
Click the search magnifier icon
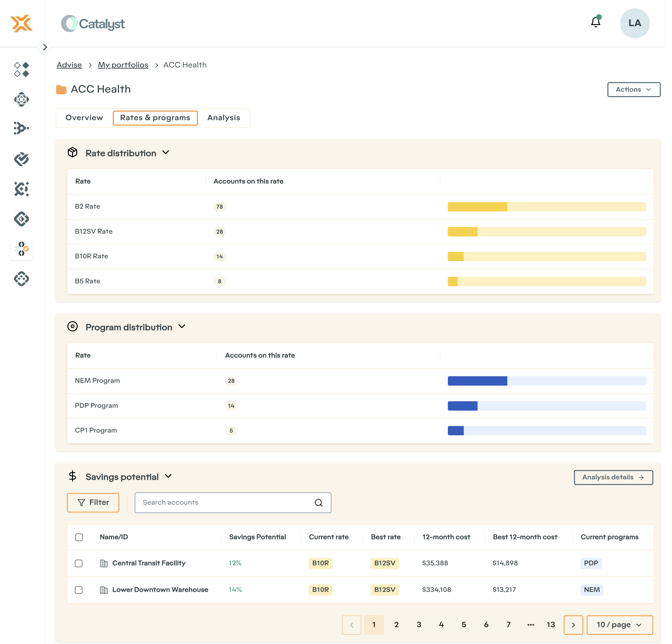[x=318, y=503]
